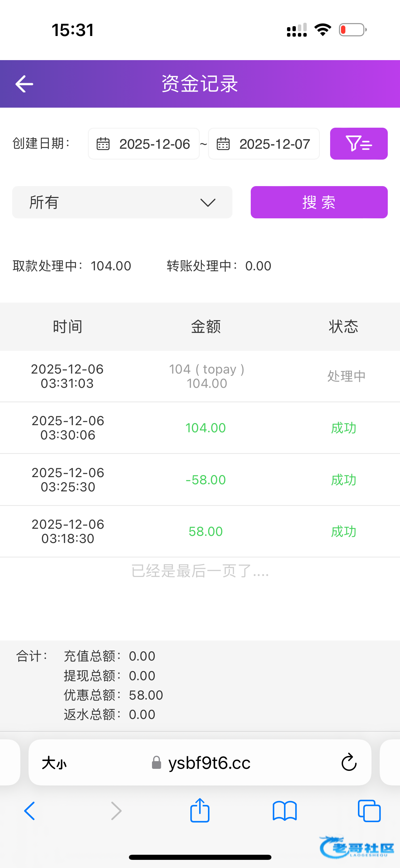Pick start date 2025-12-06 field

(x=154, y=144)
